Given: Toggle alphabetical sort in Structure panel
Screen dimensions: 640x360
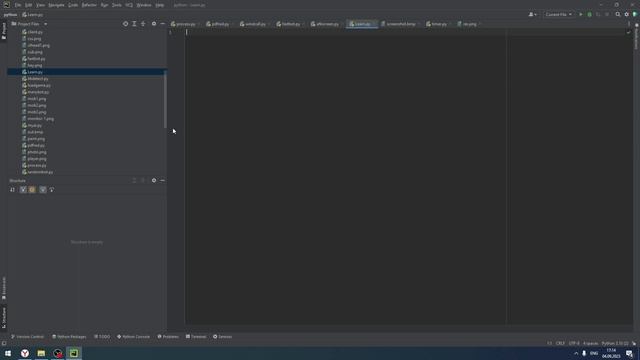Looking at the screenshot, I should pyautogui.click(x=13, y=190).
